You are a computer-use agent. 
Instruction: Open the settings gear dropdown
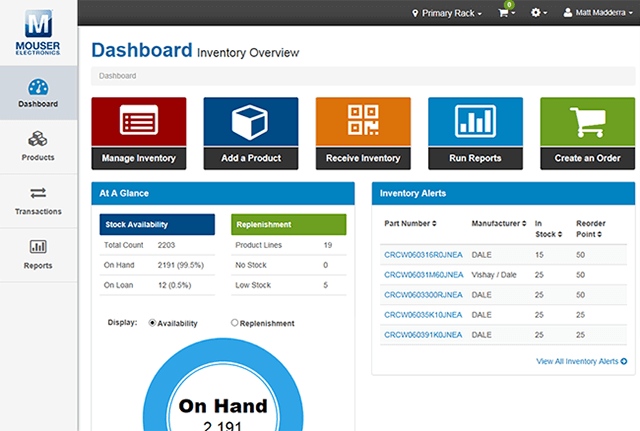(x=541, y=13)
